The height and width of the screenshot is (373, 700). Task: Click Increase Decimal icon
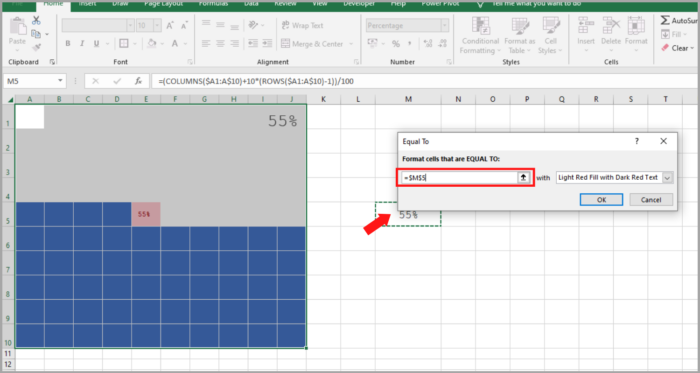coord(427,44)
